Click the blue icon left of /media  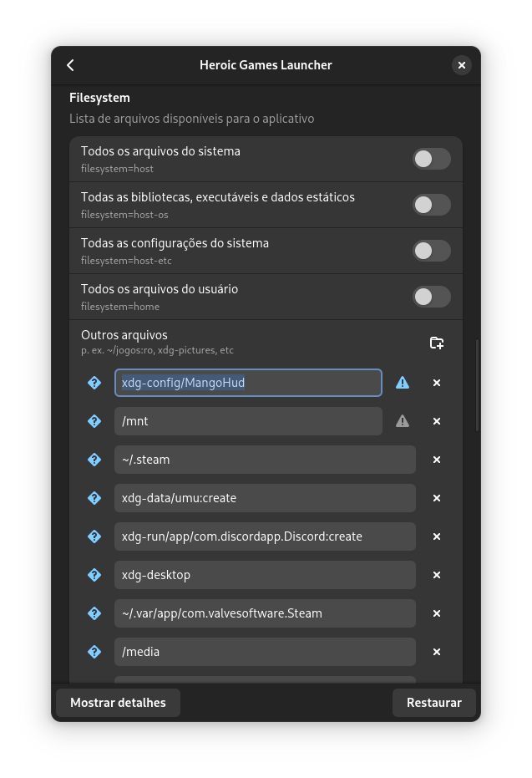coord(94,652)
